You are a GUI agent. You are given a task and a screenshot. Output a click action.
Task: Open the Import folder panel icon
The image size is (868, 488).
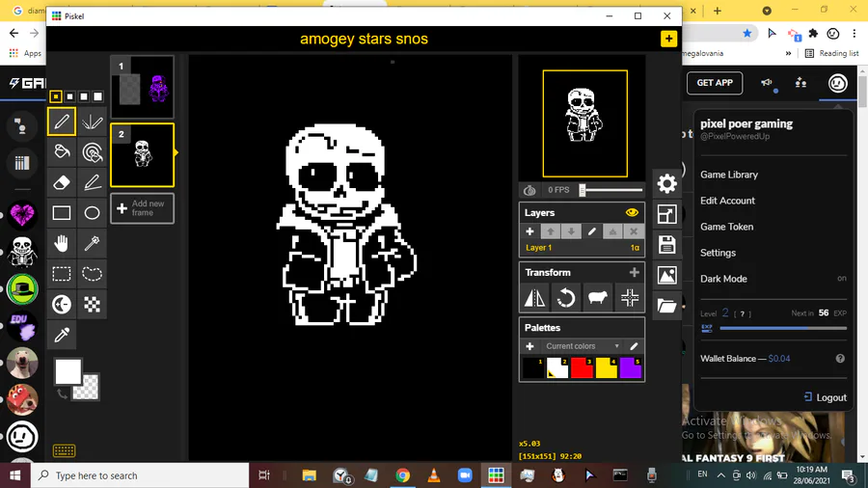[x=666, y=306]
